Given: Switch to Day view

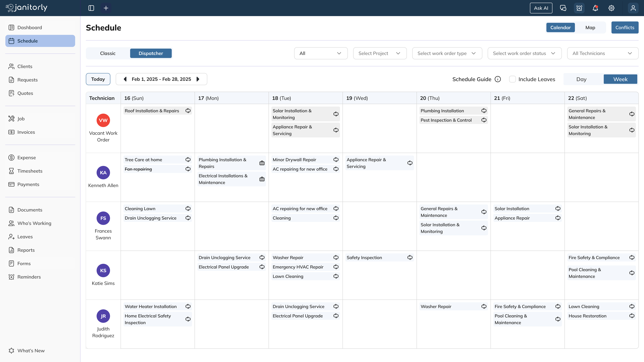Looking at the screenshot, I should click(x=581, y=79).
